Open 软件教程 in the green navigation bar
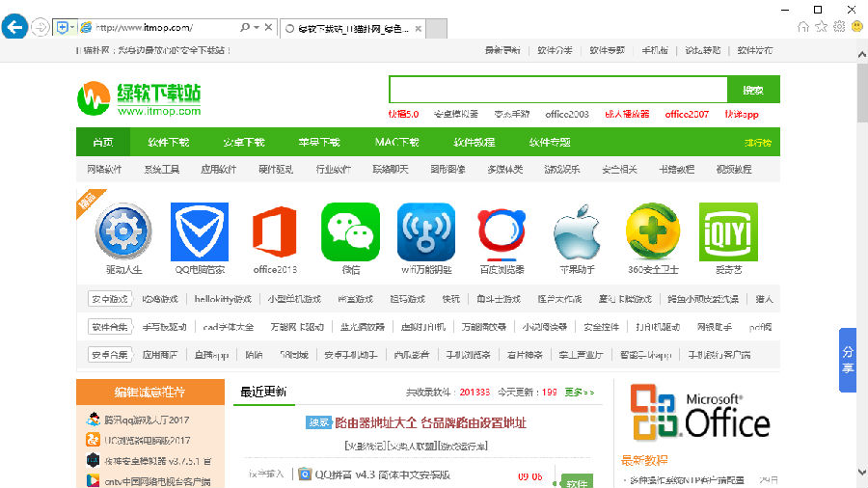 (474, 142)
